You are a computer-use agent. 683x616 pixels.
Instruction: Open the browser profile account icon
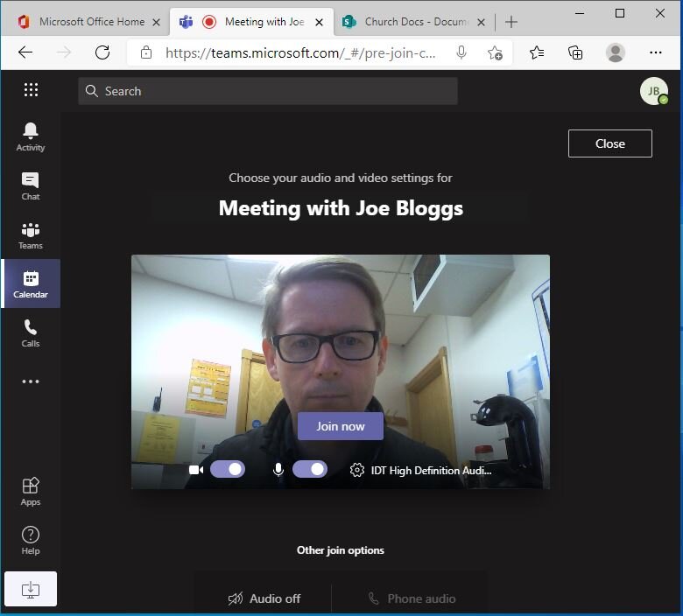(x=615, y=52)
